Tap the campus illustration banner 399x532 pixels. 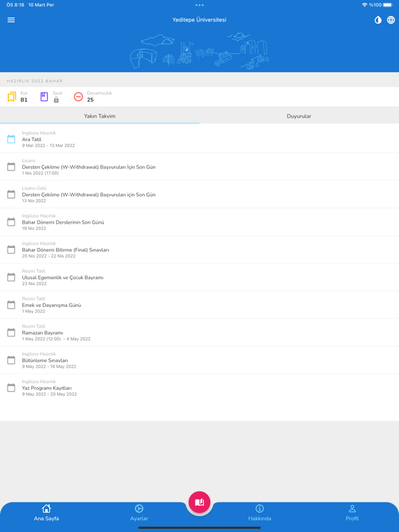point(199,51)
